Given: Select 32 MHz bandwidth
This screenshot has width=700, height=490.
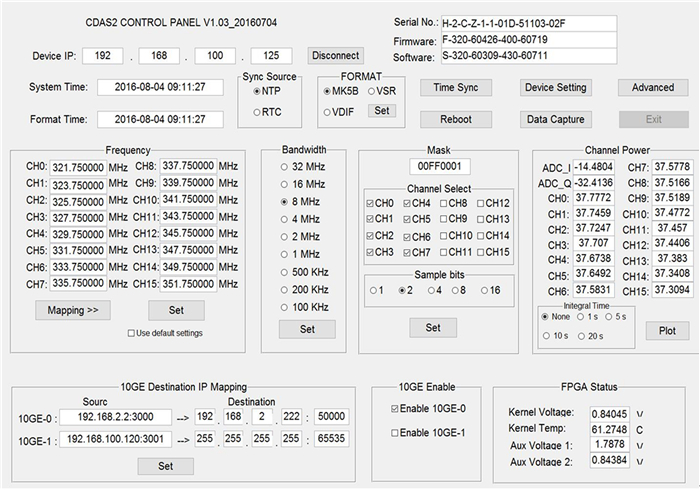Looking at the screenshot, I should (x=285, y=166).
